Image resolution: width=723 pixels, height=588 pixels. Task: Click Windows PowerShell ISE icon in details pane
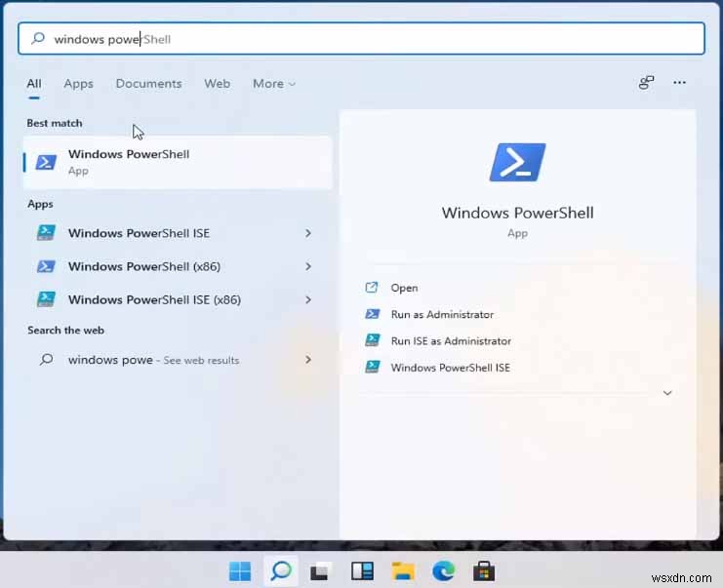[372, 367]
